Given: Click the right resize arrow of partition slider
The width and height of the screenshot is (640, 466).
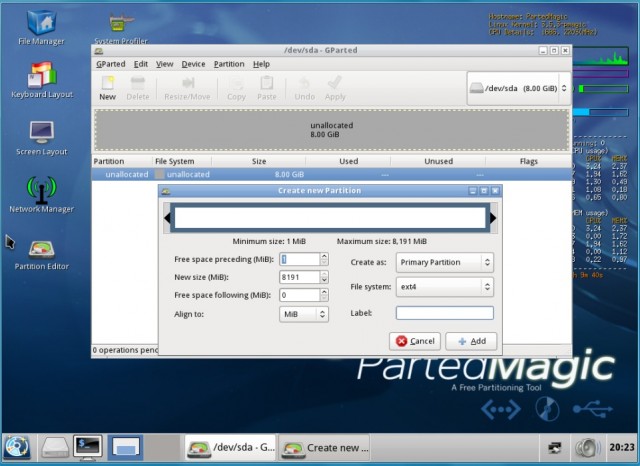Looking at the screenshot, I should 493,218.
